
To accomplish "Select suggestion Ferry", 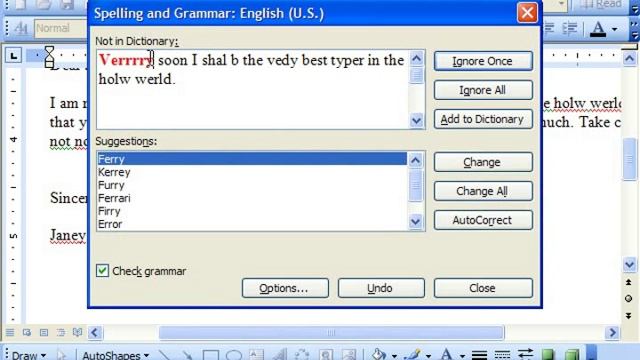I will tap(252, 159).
